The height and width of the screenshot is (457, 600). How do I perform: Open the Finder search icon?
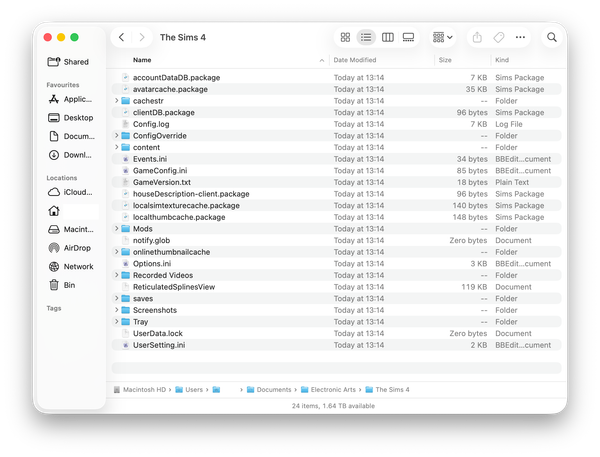pyautogui.click(x=552, y=37)
